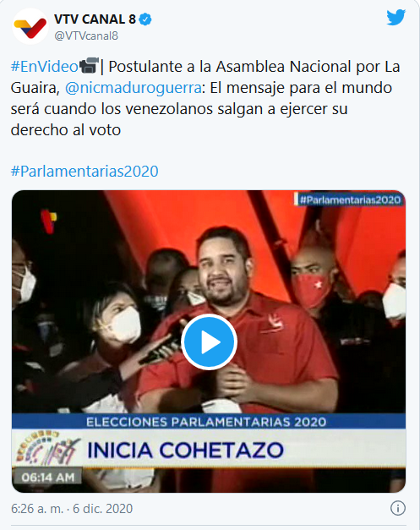Click the tweet body text
This screenshot has height=530, width=420.
click(x=205, y=98)
